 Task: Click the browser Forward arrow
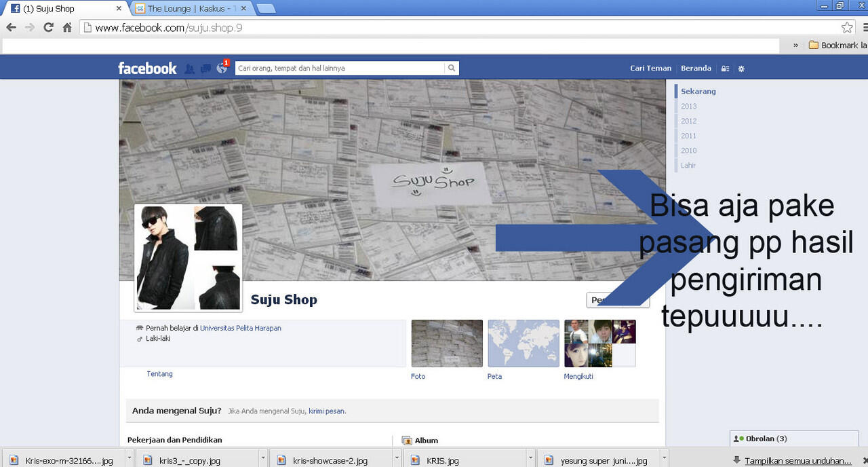(x=29, y=28)
